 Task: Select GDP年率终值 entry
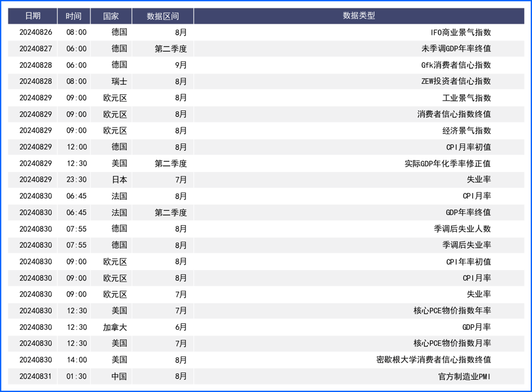tap(468, 212)
